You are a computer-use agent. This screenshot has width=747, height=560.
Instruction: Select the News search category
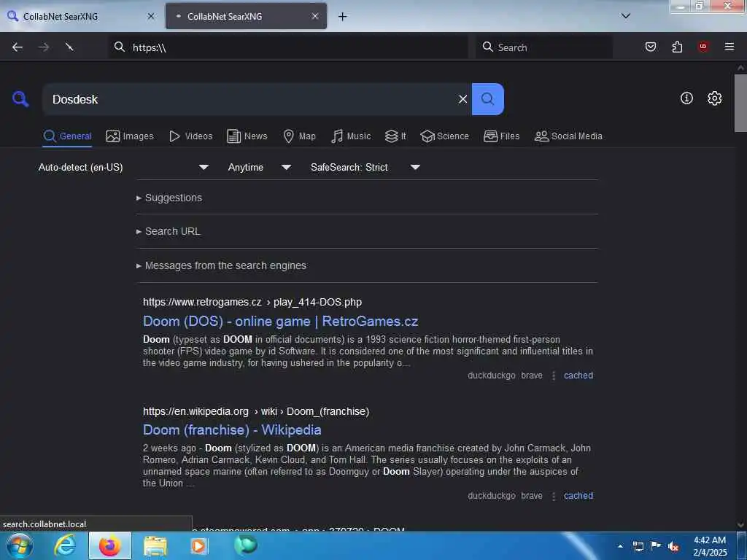pos(247,136)
